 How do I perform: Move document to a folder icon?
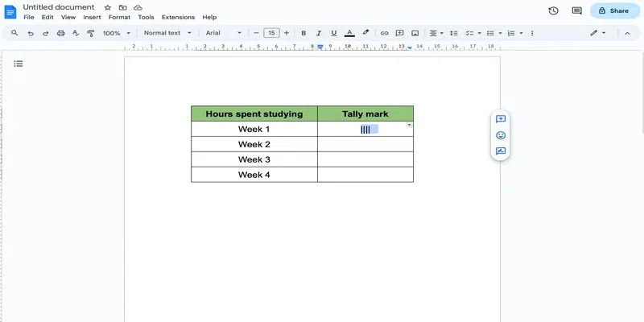tap(122, 7)
